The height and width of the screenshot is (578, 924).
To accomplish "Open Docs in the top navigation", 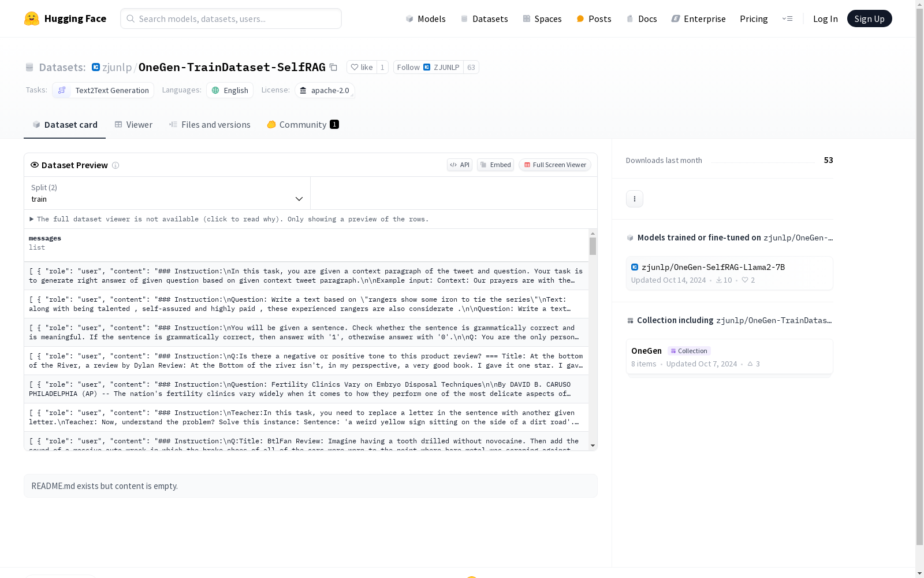I will (642, 18).
